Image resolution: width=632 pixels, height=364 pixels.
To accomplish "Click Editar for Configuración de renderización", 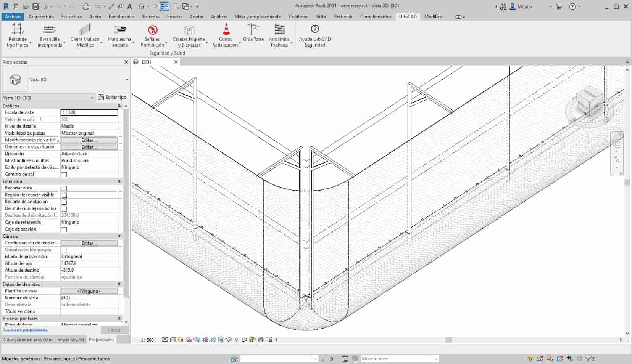I will [x=89, y=243].
